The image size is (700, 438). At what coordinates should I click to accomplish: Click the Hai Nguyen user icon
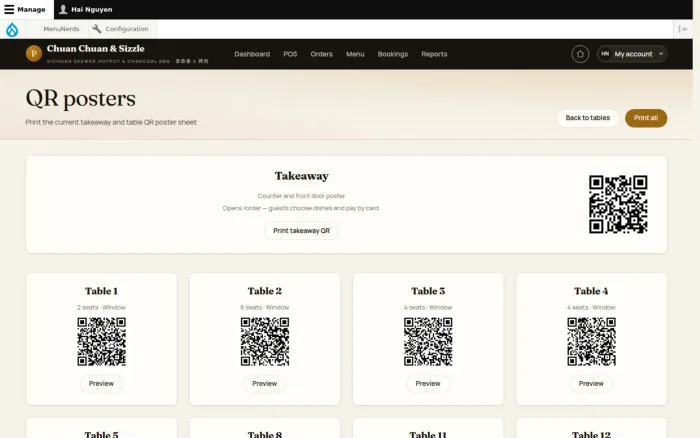[x=63, y=9]
